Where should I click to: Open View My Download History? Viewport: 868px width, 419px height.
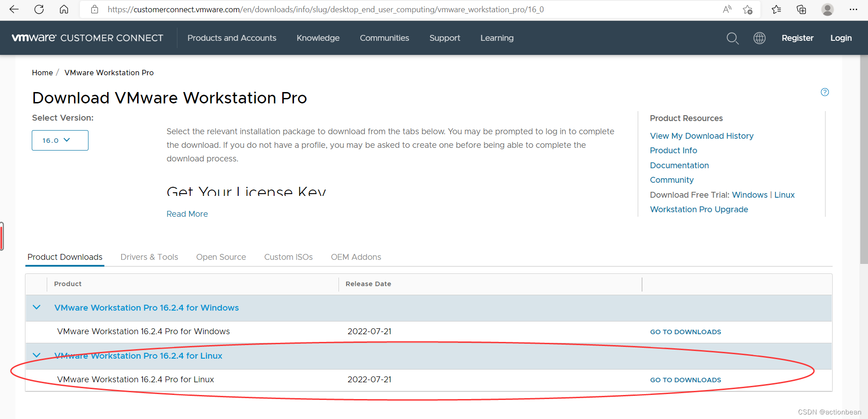[x=701, y=136]
